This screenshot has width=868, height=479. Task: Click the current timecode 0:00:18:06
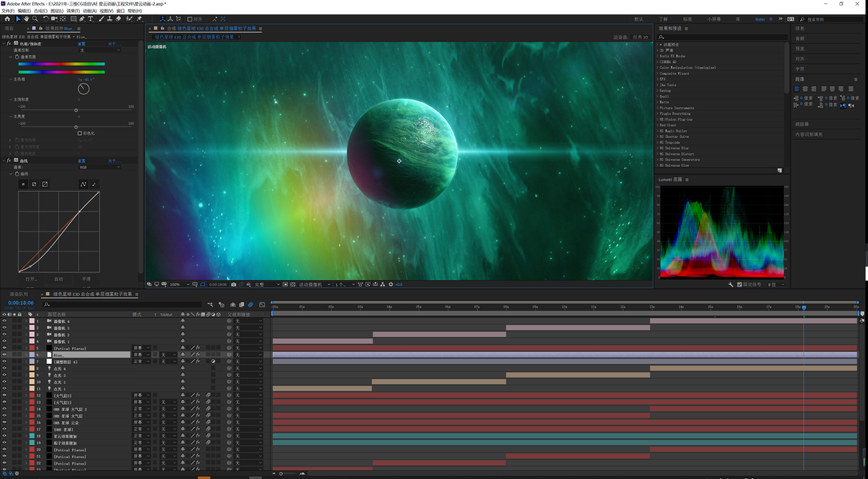pos(21,303)
